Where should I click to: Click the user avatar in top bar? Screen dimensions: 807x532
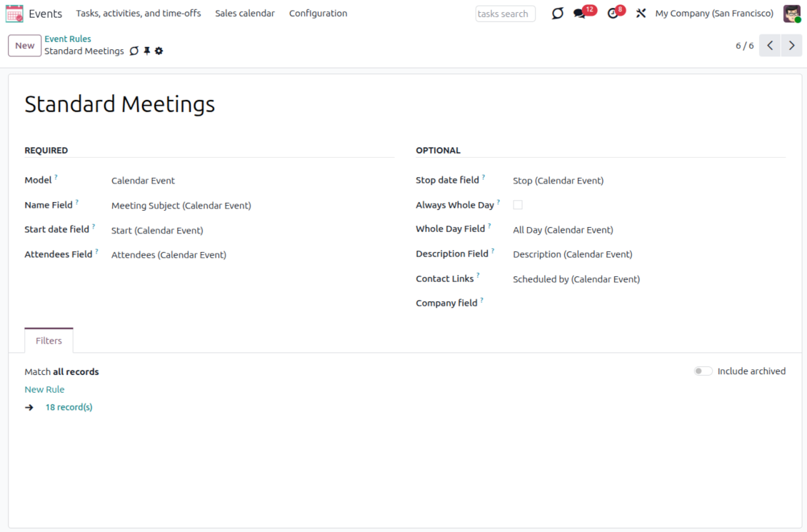(x=791, y=14)
